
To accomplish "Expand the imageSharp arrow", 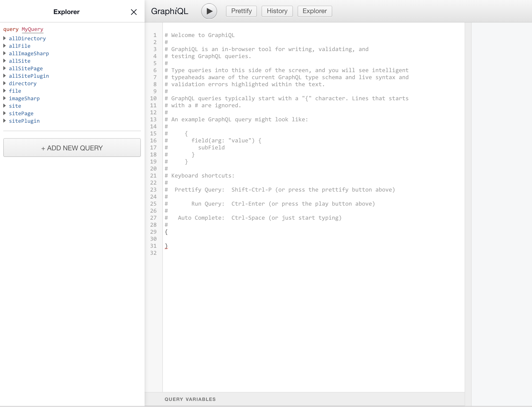I will [5, 98].
